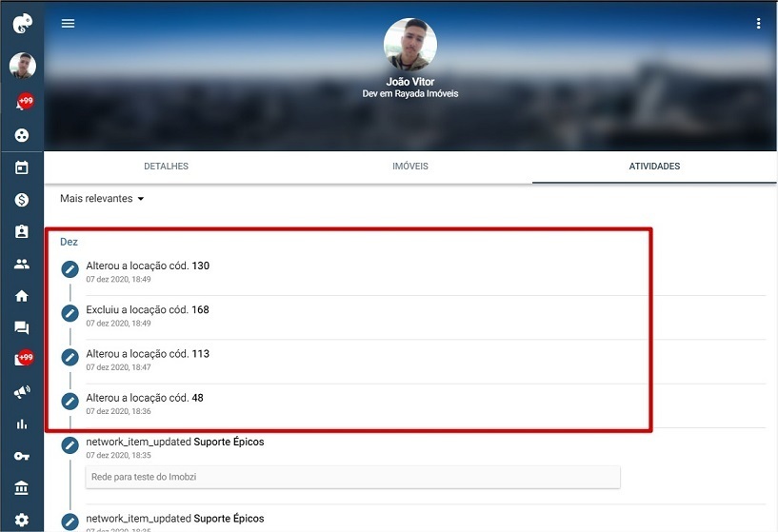Click João Vitor's profile photo
Screen dimensions: 778x532
click(410, 45)
